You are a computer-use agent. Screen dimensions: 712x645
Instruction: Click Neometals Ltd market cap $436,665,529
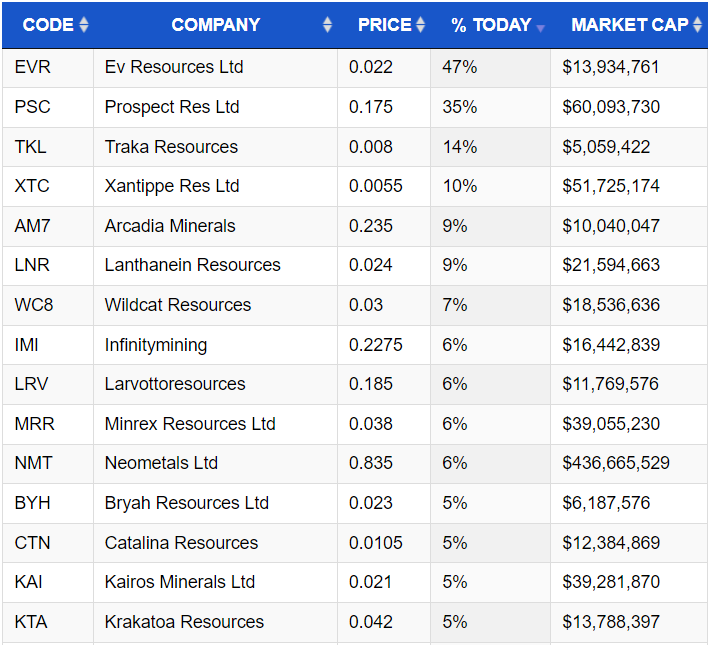tap(616, 463)
